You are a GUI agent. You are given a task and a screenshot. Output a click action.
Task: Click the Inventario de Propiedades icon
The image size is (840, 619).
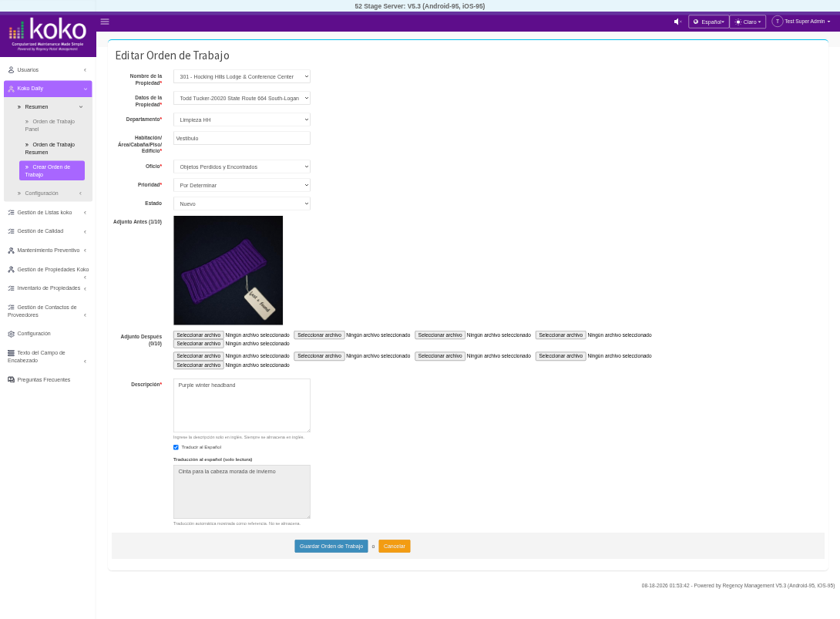coord(12,288)
